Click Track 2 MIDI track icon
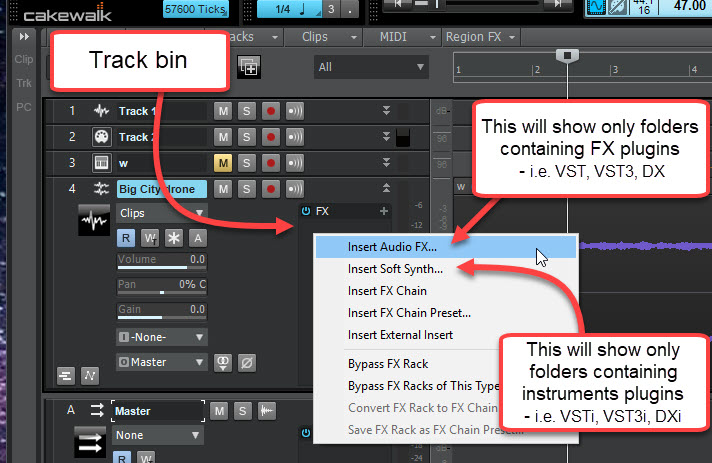The width and height of the screenshot is (712, 463). pos(101,137)
